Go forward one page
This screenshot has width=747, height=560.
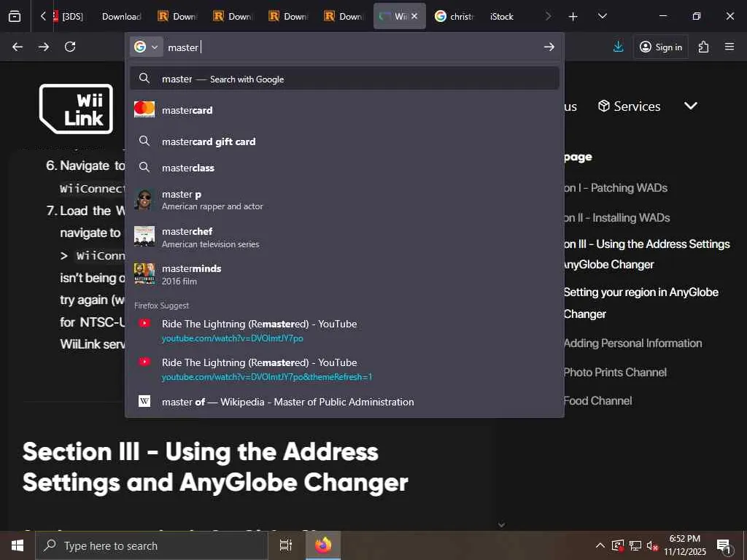(x=44, y=47)
